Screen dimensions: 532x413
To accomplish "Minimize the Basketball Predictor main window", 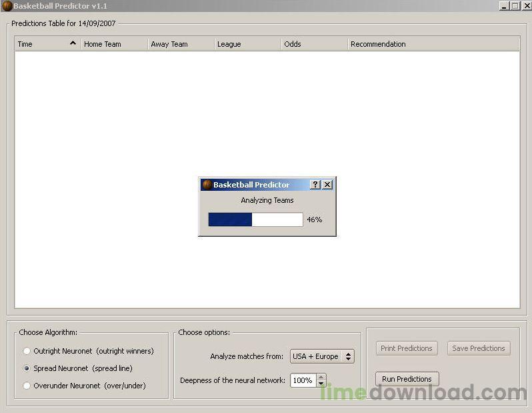I will coord(504,6).
